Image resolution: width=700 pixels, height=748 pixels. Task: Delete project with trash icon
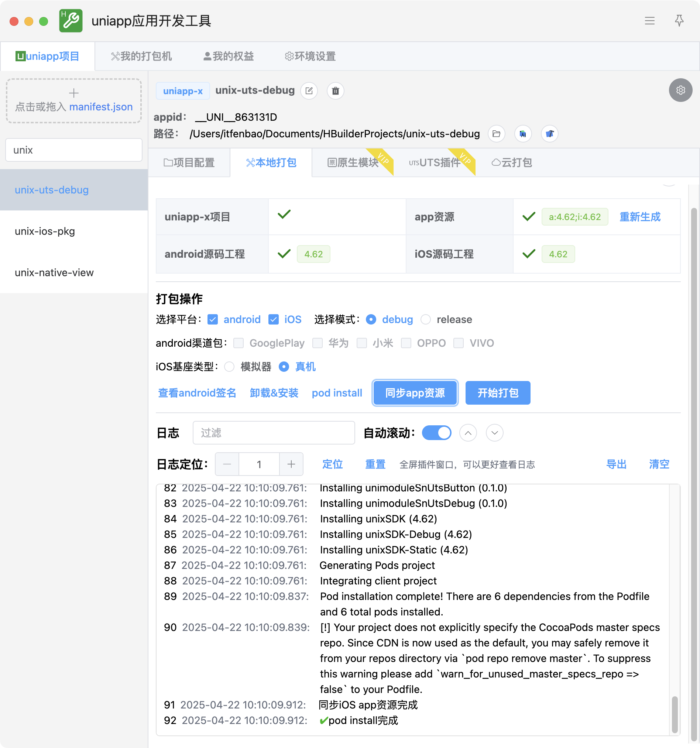point(335,91)
